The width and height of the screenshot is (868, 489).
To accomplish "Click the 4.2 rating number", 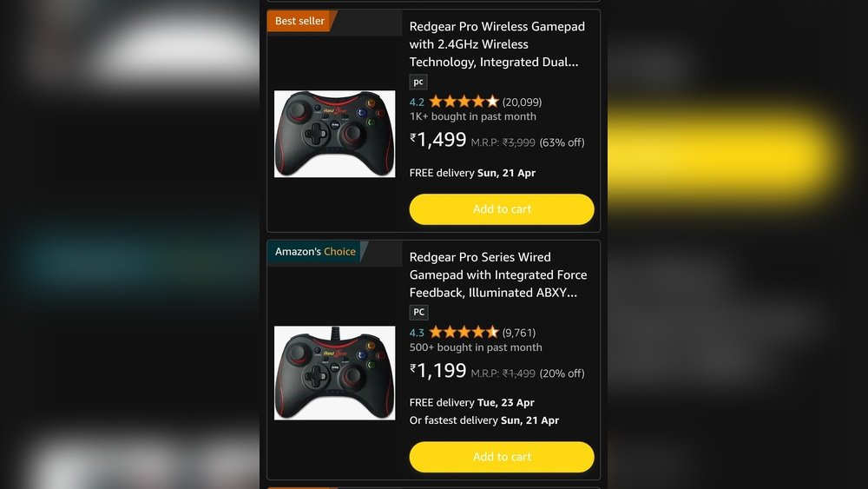I will coord(417,102).
